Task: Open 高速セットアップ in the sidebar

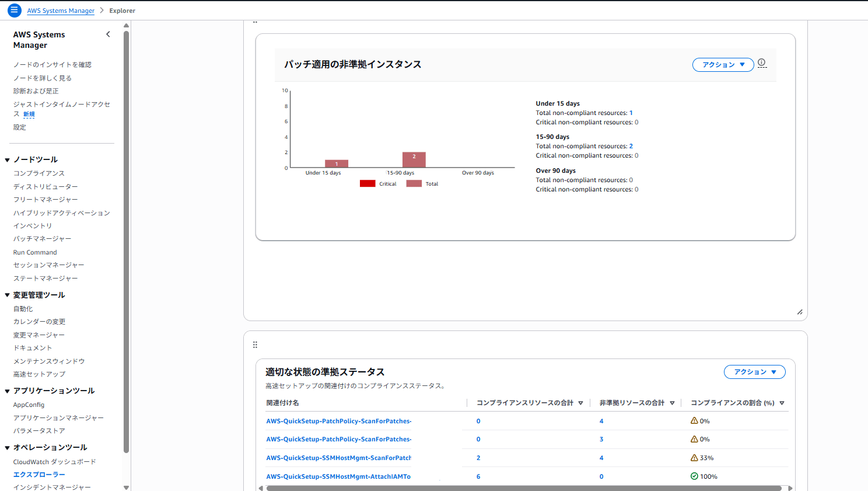Action: 39,374
